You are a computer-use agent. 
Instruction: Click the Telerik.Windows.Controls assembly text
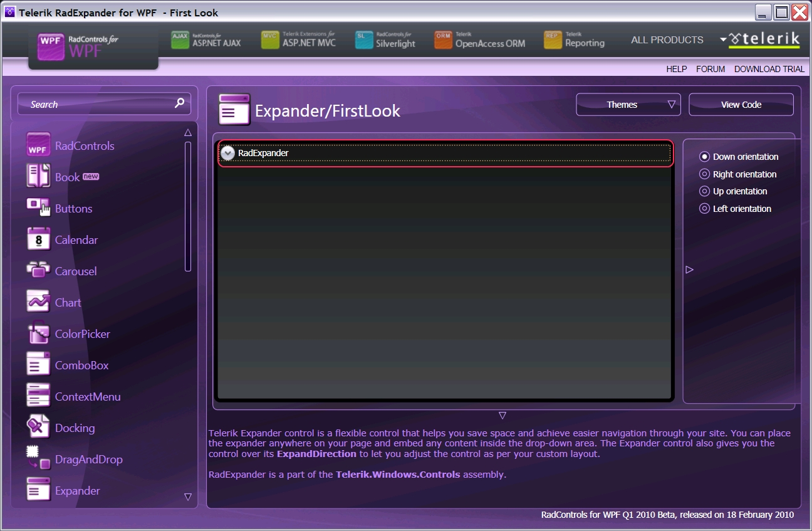click(x=398, y=475)
